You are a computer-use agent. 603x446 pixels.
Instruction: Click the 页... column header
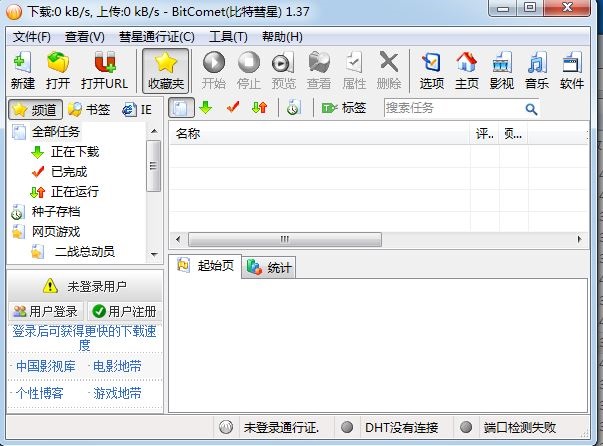(x=513, y=134)
